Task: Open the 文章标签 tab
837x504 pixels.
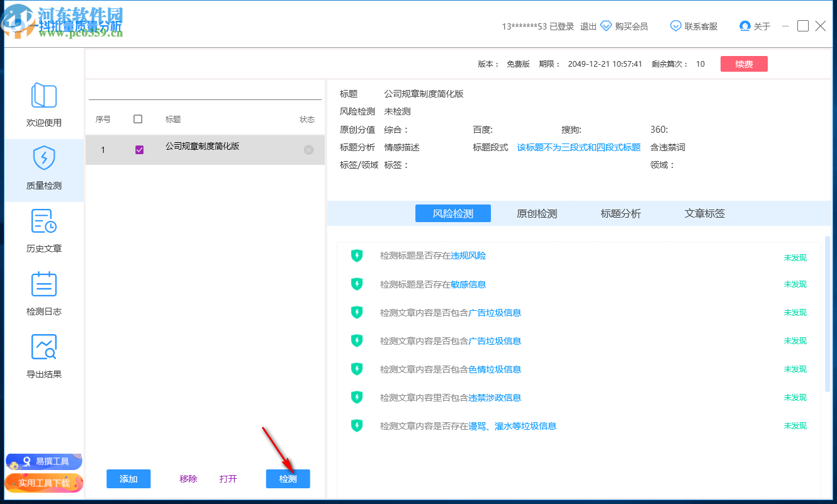Action: (703, 213)
